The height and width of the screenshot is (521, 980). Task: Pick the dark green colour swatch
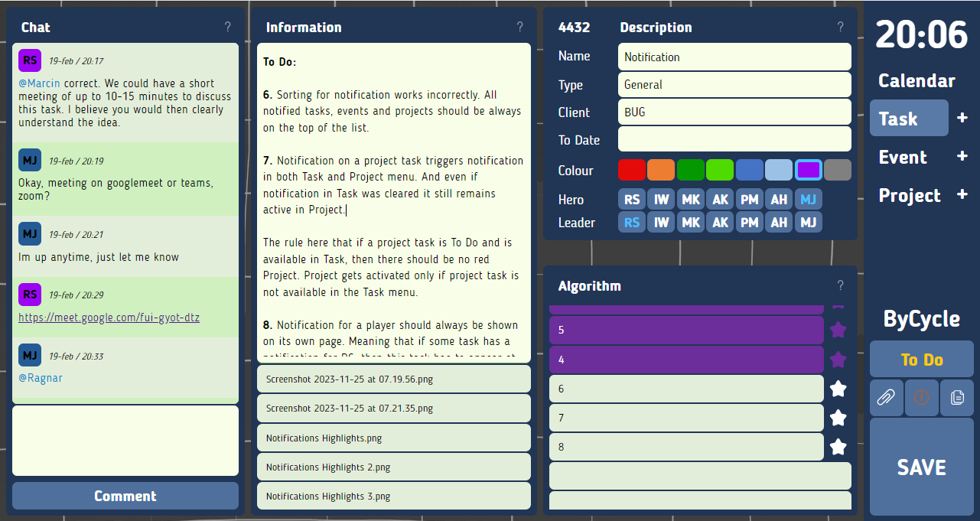click(691, 170)
